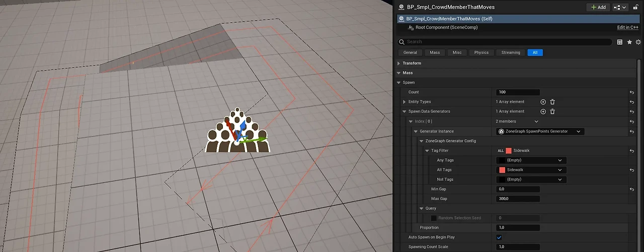The image size is (644, 252).
Task: Switch to the Physics filter tab
Action: [x=481, y=52]
